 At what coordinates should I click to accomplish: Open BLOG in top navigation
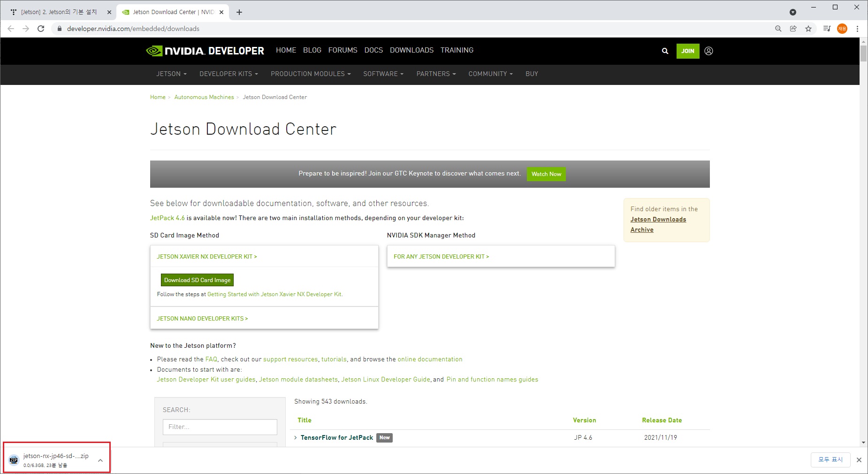(312, 50)
